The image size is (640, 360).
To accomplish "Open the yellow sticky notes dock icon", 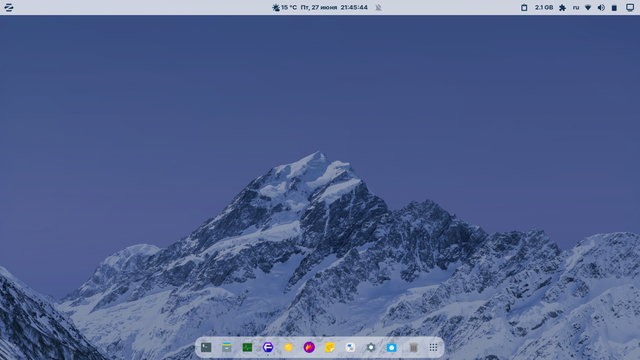I will point(330,347).
